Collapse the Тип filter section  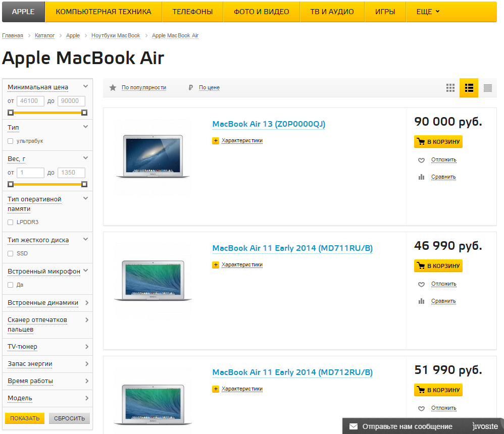pos(85,127)
